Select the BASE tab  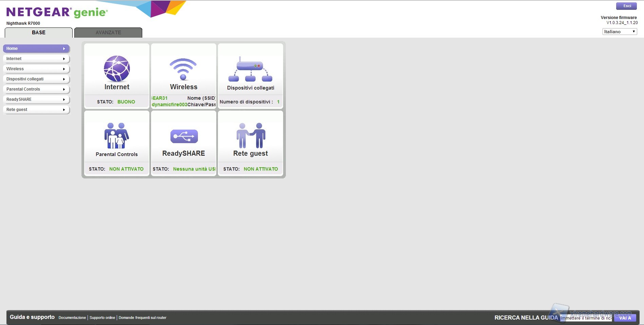tap(39, 33)
